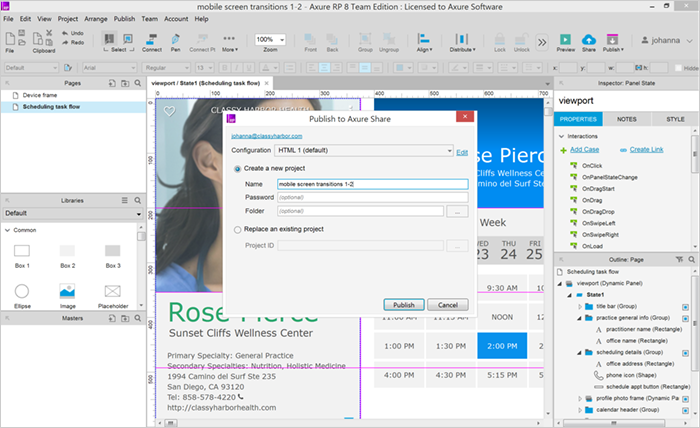Screen dimensions: 700x428
Task: Toggle visibility box of calendar header group
Action: tap(685, 411)
